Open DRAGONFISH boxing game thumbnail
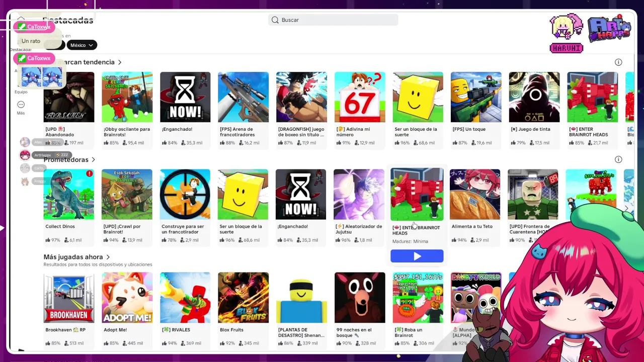 point(301,97)
